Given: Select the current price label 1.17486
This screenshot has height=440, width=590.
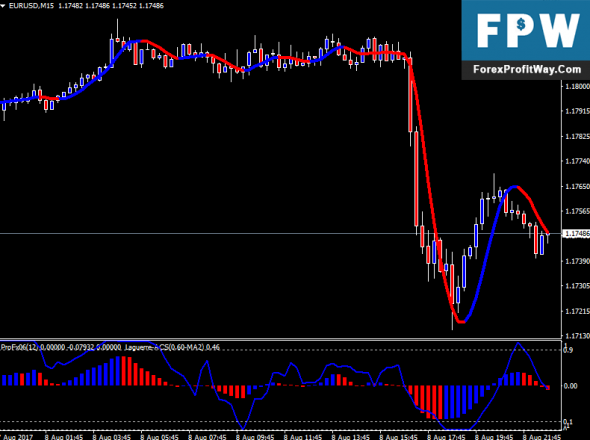Looking at the screenshot, I should point(576,234).
